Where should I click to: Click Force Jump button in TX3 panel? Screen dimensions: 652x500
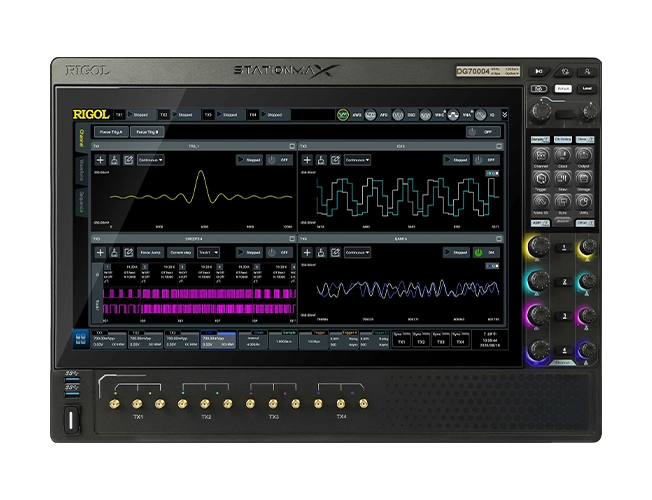tap(151, 252)
